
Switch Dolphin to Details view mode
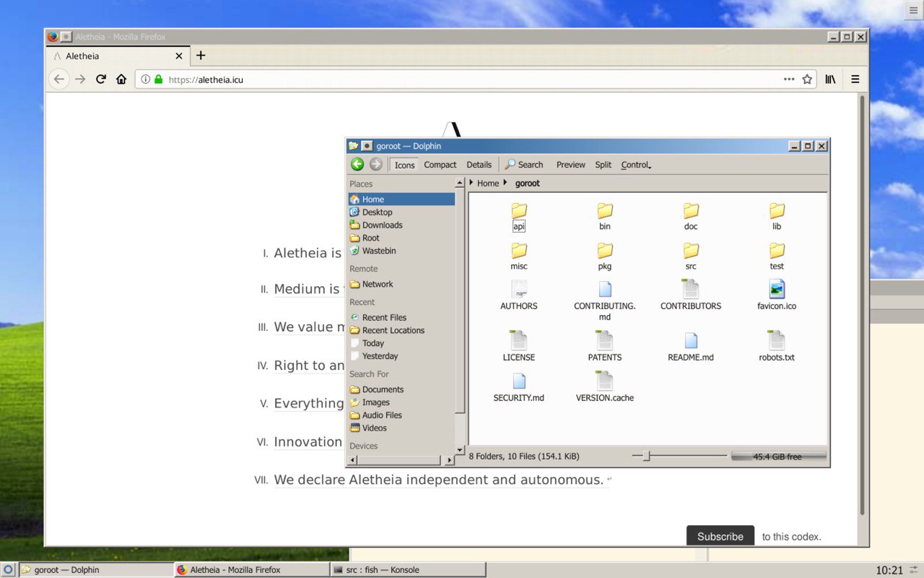point(479,165)
